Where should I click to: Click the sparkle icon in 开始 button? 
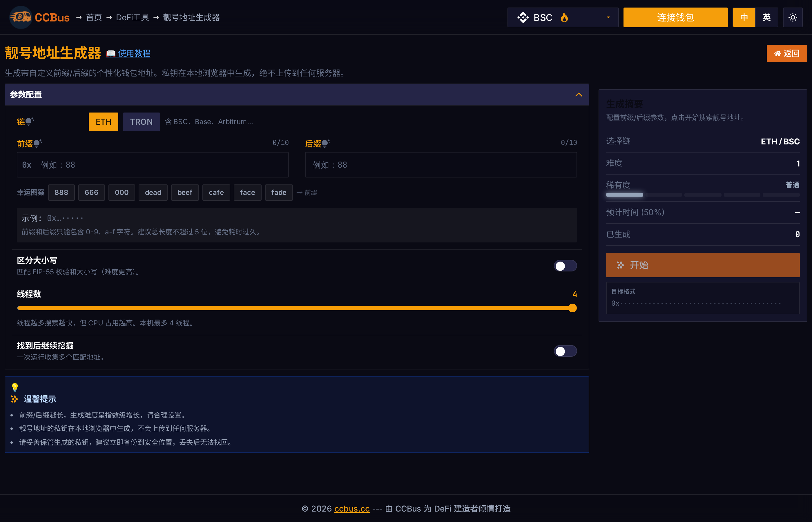click(x=620, y=265)
